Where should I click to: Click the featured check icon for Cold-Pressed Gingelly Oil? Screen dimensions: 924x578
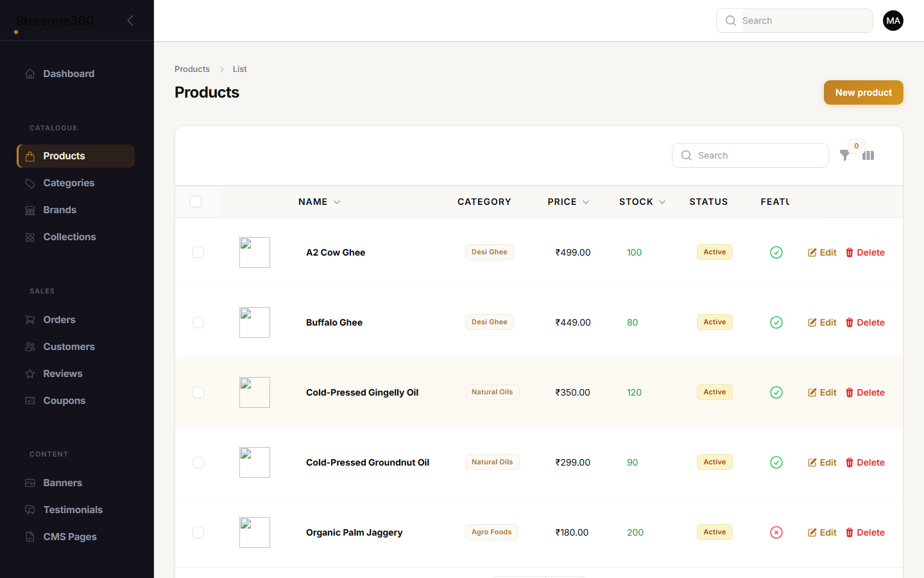click(776, 392)
